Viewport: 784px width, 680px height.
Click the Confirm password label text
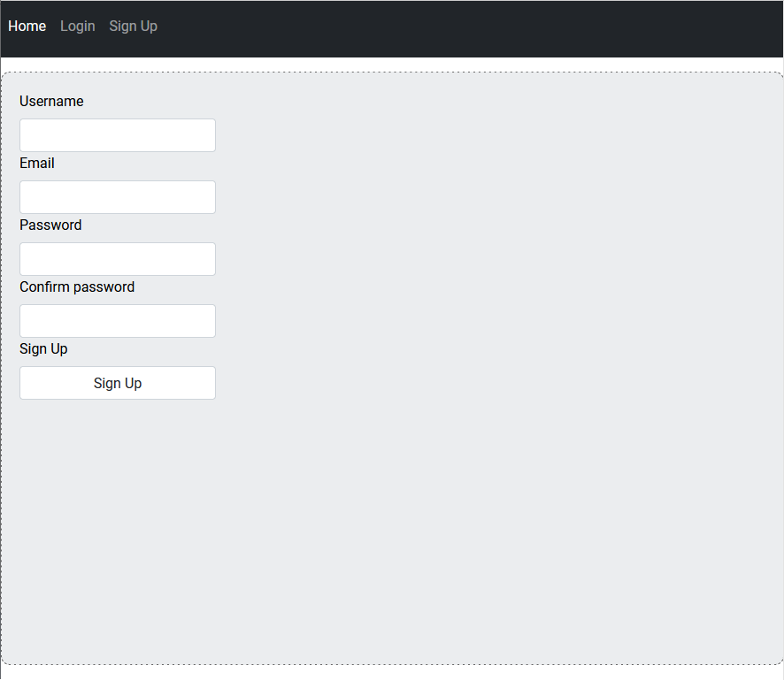76,287
